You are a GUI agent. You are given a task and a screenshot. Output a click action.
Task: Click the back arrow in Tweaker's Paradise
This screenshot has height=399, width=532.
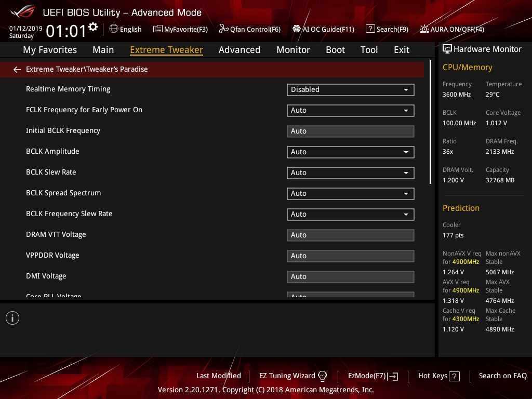pyautogui.click(x=17, y=69)
